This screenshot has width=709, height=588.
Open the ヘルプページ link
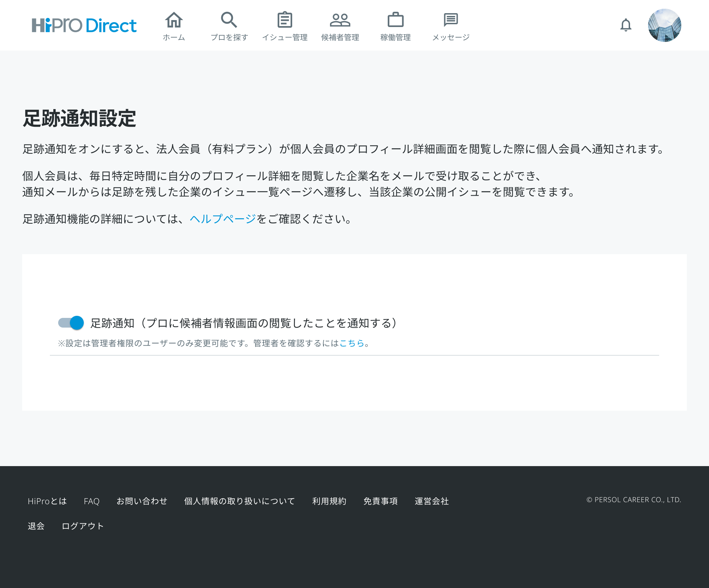[223, 219]
